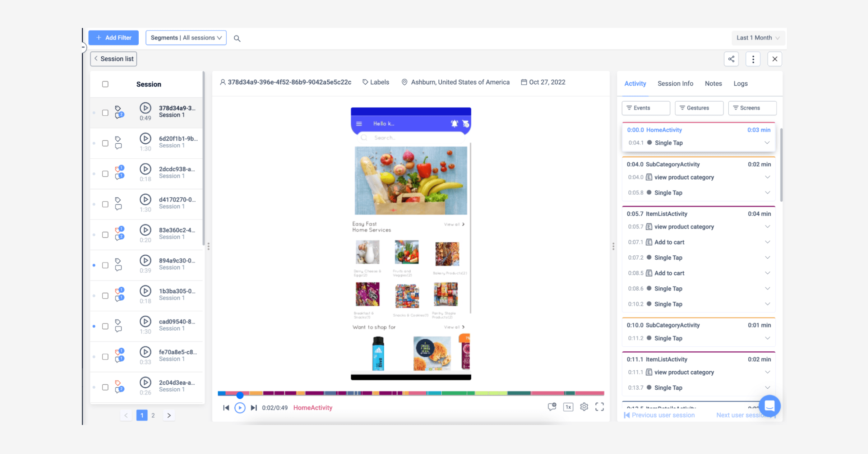Click the blue playhead on timeline
868x454 pixels.
pyautogui.click(x=240, y=395)
